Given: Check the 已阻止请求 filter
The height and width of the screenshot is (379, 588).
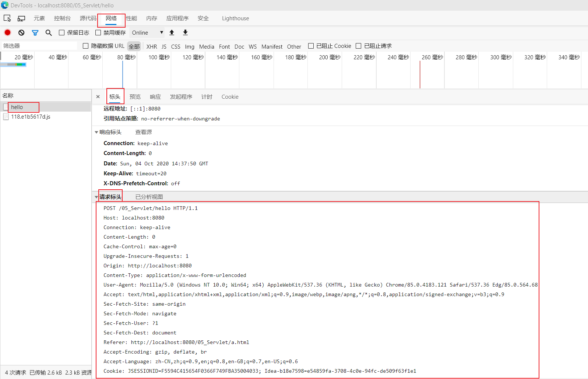Looking at the screenshot, I should point(358,46).
